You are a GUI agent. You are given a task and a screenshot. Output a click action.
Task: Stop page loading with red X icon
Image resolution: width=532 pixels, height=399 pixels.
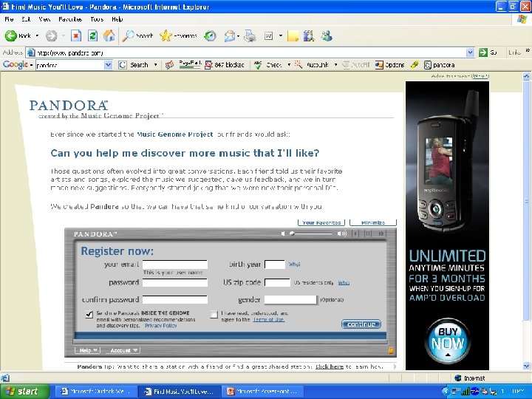click(76, 35)
